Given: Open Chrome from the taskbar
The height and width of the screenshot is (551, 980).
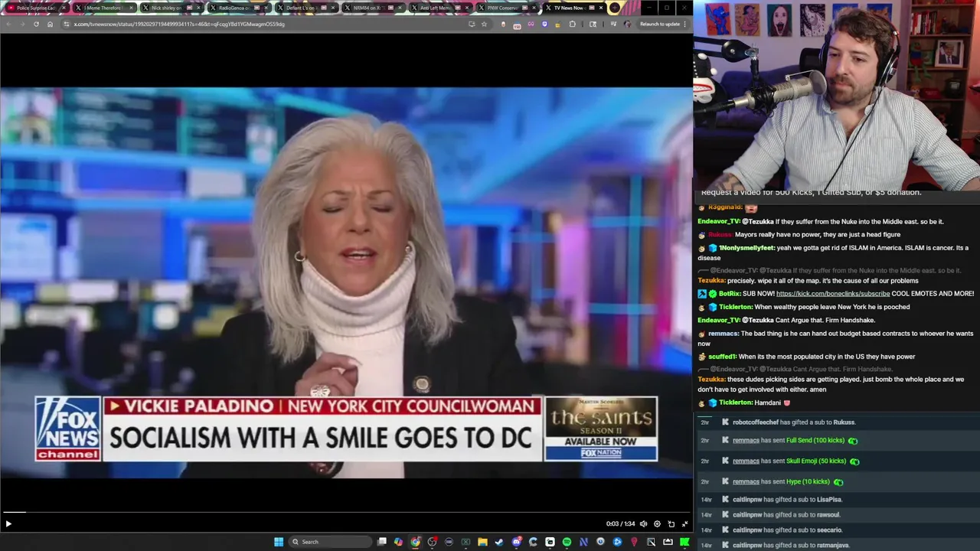Looking at the screenshot, I should 415,542.
